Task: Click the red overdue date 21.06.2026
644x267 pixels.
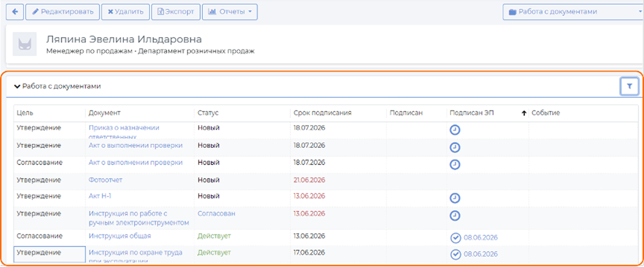Action: [309, 179]
